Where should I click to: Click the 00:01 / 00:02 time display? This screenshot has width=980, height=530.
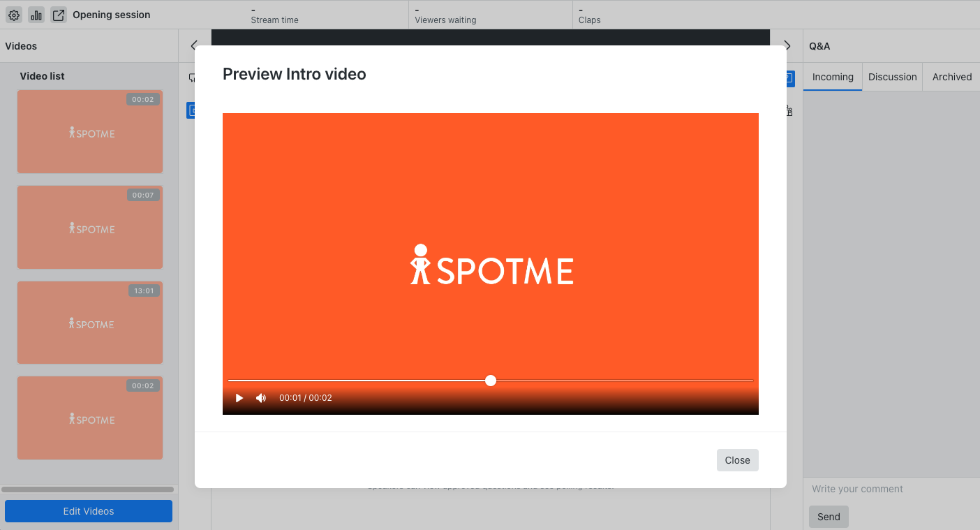click(x=306, y=398)
